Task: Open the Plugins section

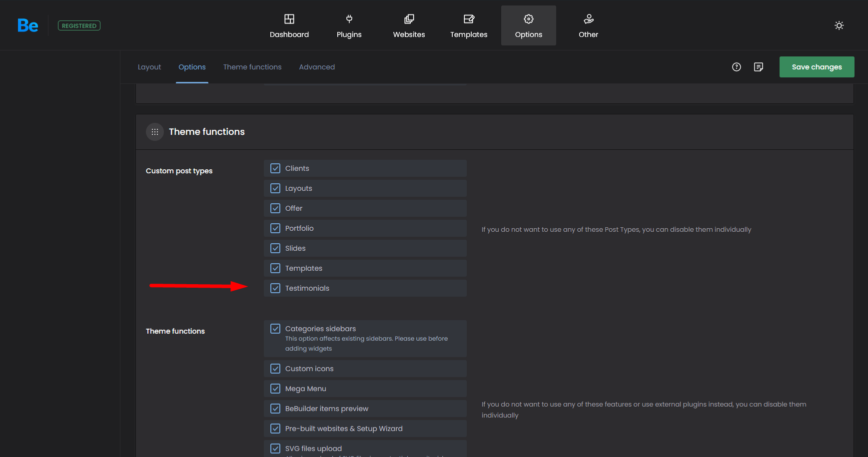Action: [349, 25]
